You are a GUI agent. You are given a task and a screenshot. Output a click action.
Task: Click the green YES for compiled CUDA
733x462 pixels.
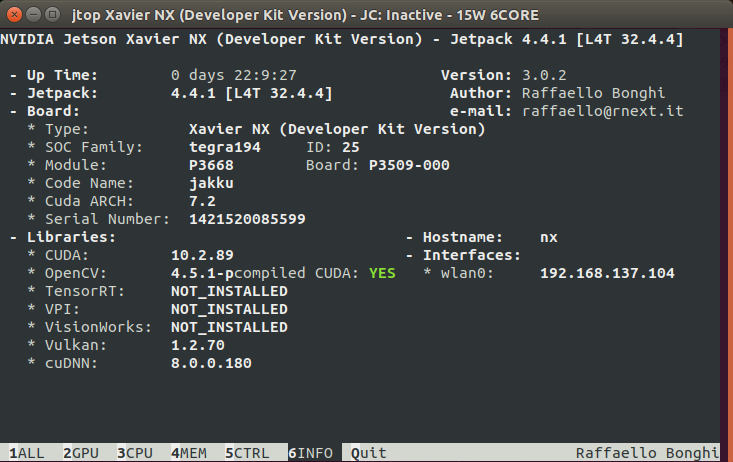(382, 273)
